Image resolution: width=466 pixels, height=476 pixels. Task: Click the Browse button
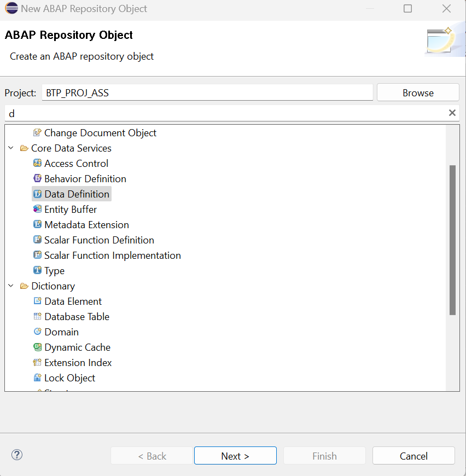tap(417, 92)
